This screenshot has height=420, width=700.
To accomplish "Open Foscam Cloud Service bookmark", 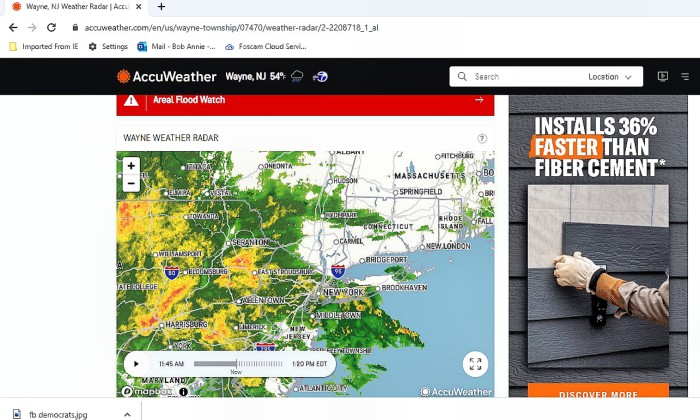I will click(266, 46).
